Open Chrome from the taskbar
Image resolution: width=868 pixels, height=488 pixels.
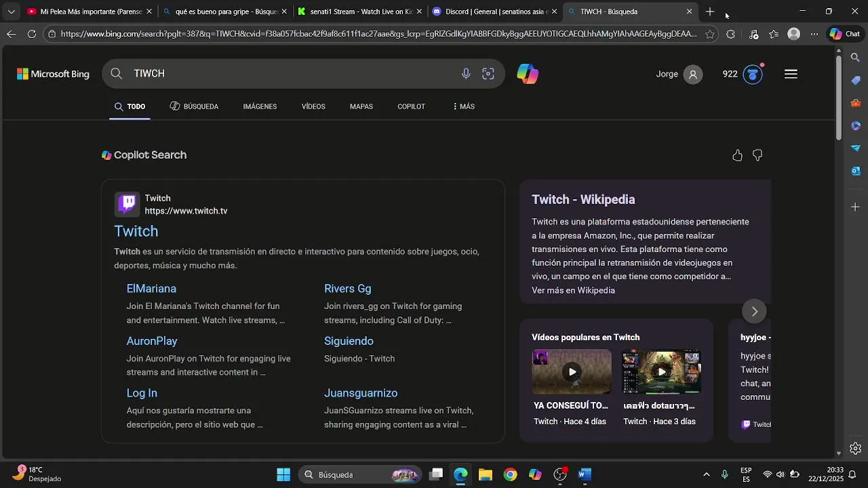tap(510, 474)
